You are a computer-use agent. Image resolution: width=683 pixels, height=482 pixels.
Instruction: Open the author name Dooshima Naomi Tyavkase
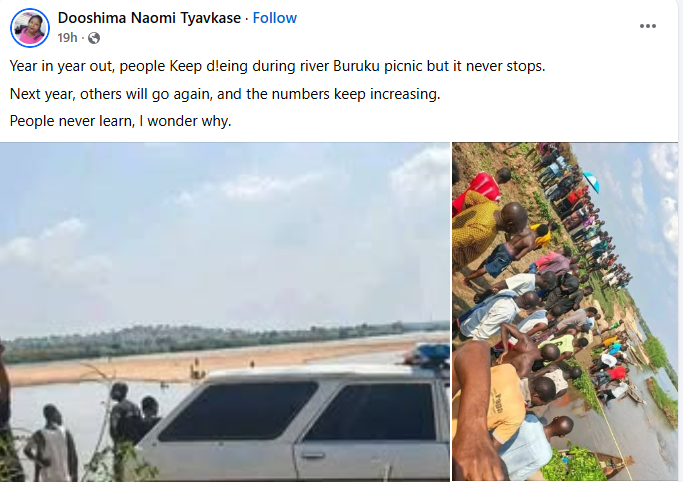(149, 18)
